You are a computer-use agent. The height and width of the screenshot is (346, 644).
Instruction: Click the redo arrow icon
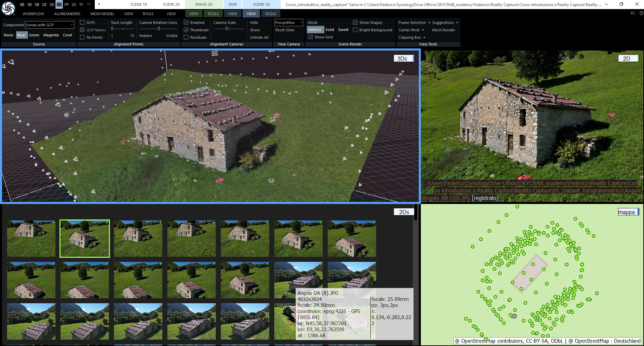pyautogui.click(x=89, y=4)
